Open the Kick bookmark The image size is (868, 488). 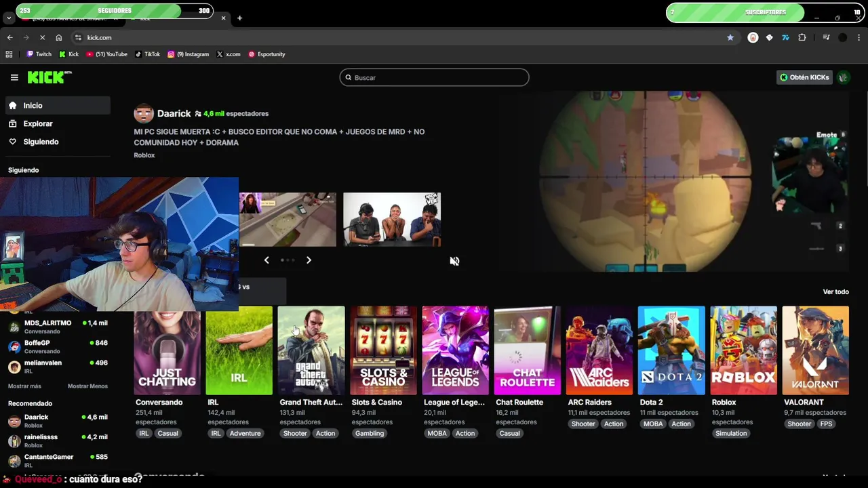click(69, 54)
